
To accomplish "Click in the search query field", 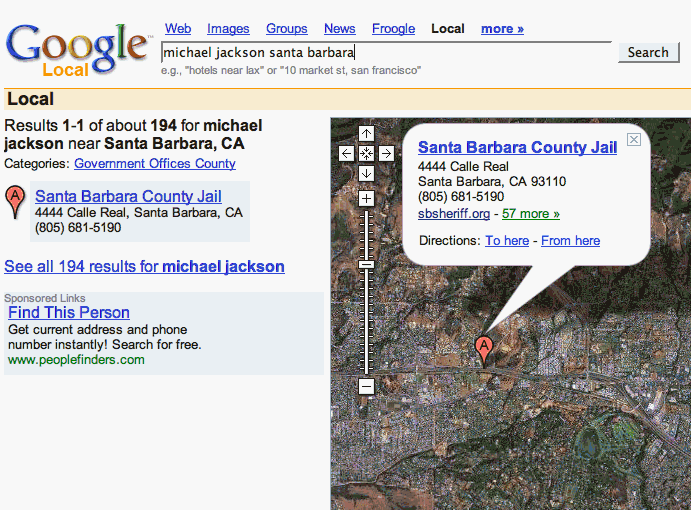I will pos(386,53).
